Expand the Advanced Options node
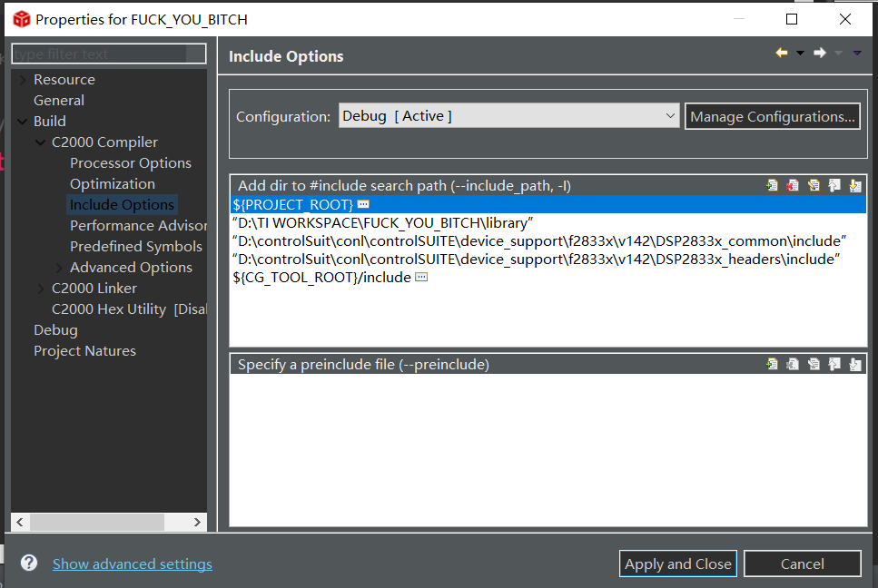This screenshot has width=878, height=588. point(59,268)
